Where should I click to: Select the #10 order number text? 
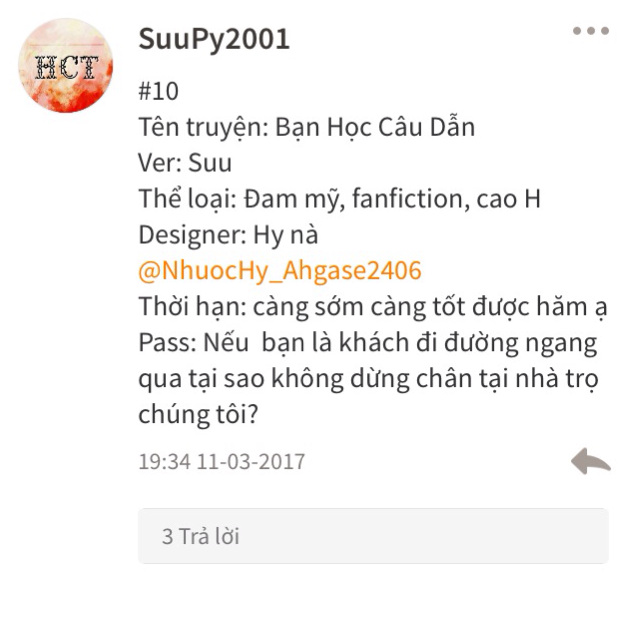[x=158, y=91]
